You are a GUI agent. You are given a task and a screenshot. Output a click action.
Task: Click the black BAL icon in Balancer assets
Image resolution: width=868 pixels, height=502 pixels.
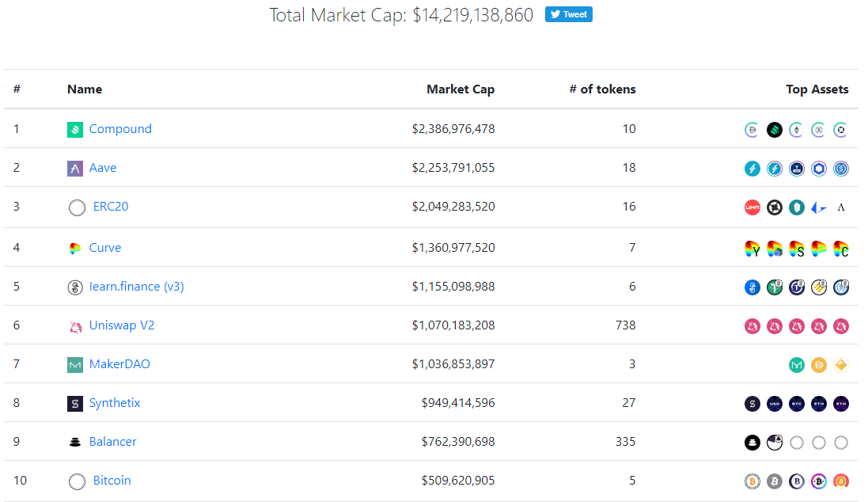tap(752, 443)
